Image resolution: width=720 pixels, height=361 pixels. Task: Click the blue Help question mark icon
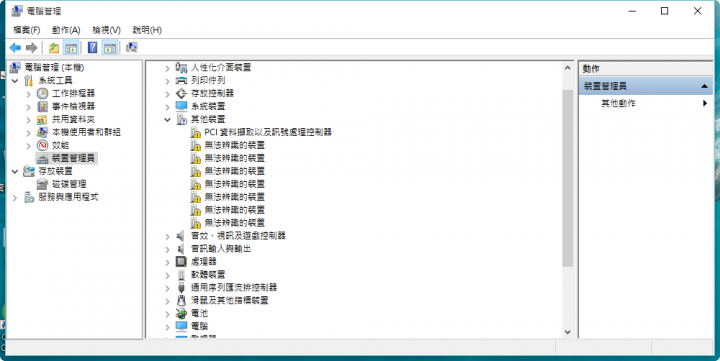[92, 47]
